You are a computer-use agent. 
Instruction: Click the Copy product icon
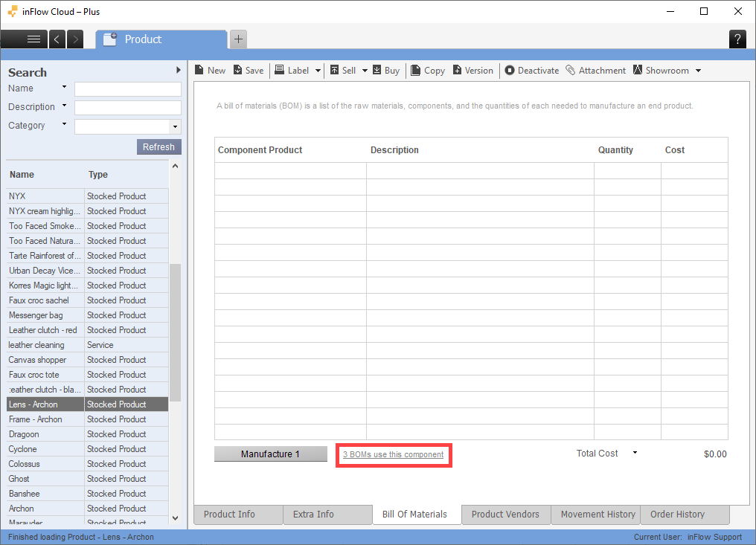pos(416,71)
